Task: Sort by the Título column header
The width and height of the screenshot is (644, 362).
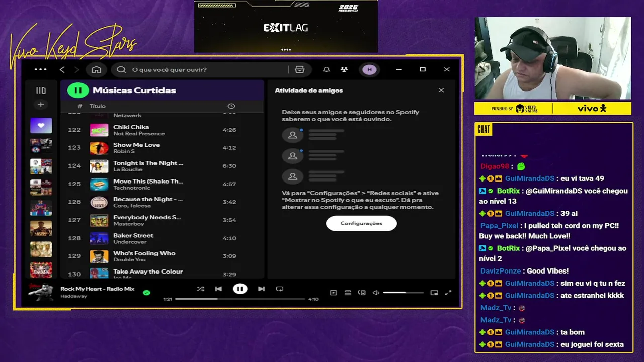Action: click(98, 106)
